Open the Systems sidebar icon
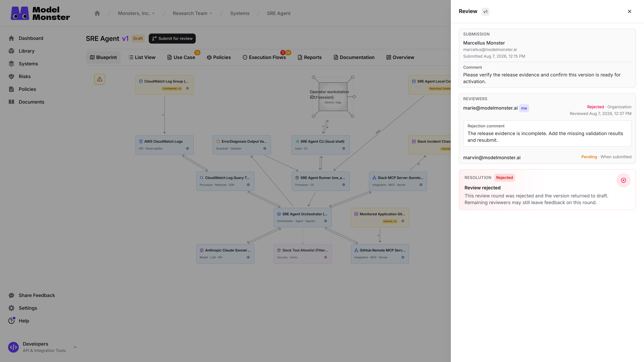644x362 pixels. coord(12,64)
